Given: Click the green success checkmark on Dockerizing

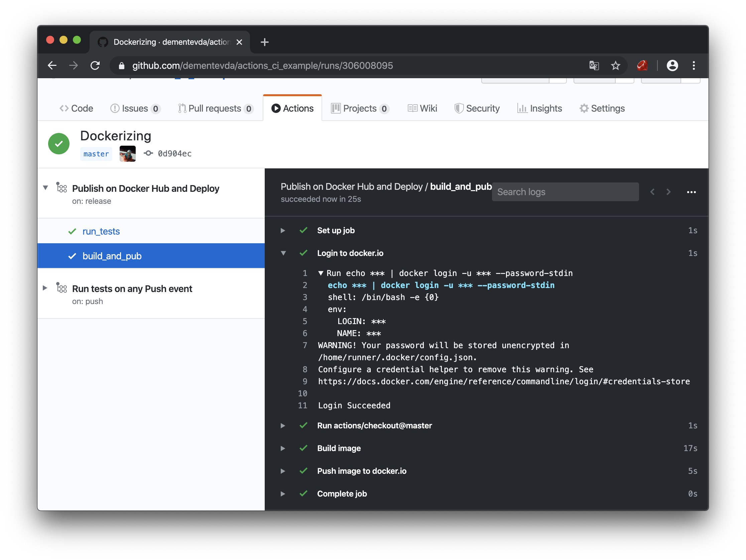Looking at the screenshot, I should tap(58, 144).
